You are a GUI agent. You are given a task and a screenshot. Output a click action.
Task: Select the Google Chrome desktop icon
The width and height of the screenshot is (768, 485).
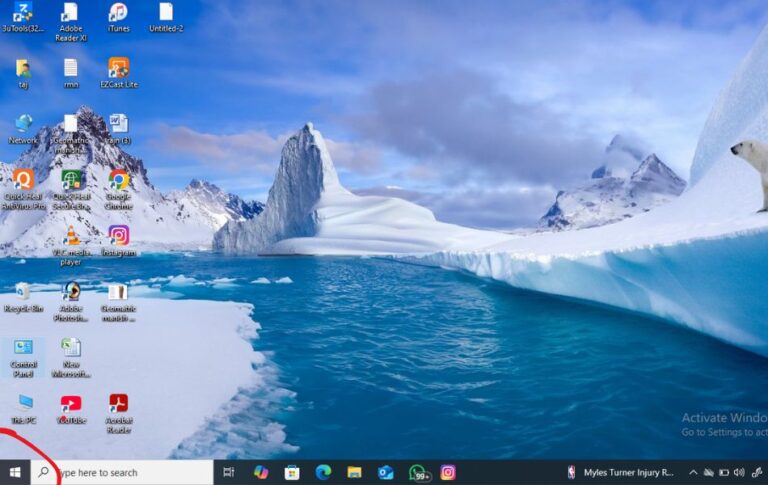coord(118,180)
